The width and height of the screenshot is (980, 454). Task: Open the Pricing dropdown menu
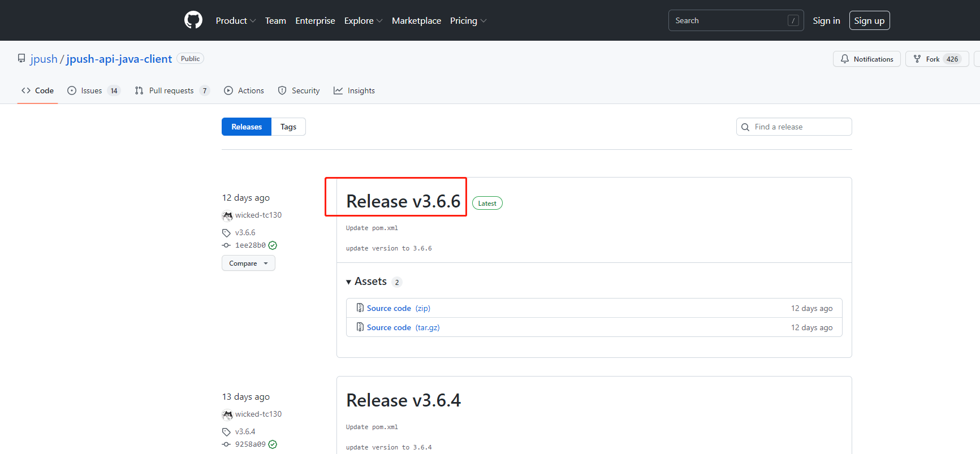click(x=468, y=20)
